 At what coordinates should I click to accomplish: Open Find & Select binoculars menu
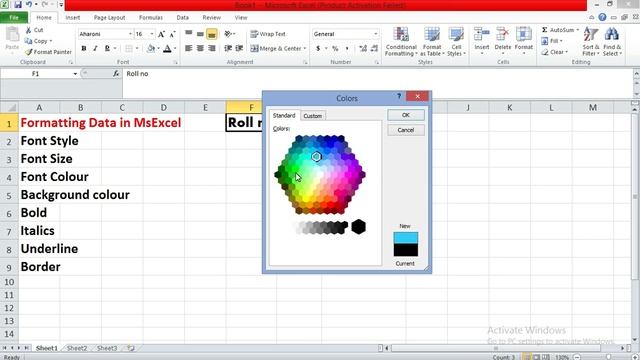coord(612,42)
